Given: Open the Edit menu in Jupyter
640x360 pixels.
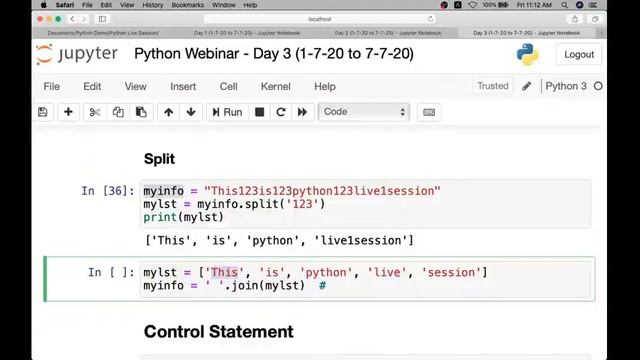Looking at the screenshot, I should pos(92,87).
